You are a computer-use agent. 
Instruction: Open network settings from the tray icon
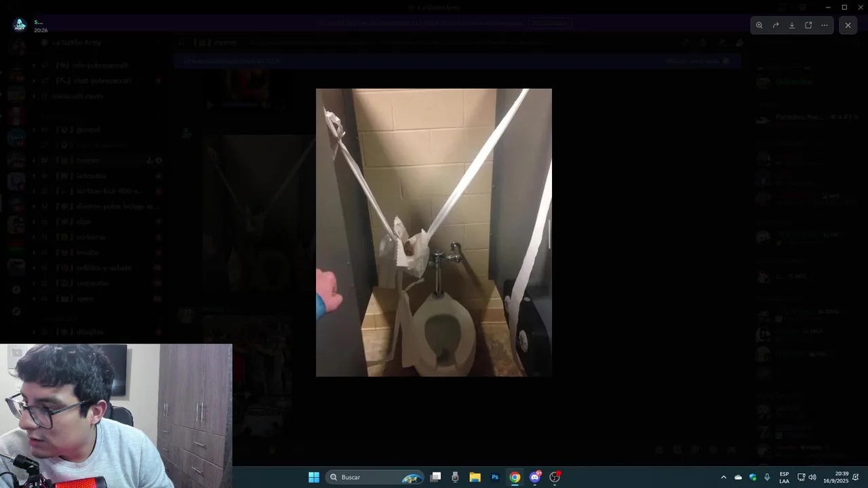coord(801,477)
